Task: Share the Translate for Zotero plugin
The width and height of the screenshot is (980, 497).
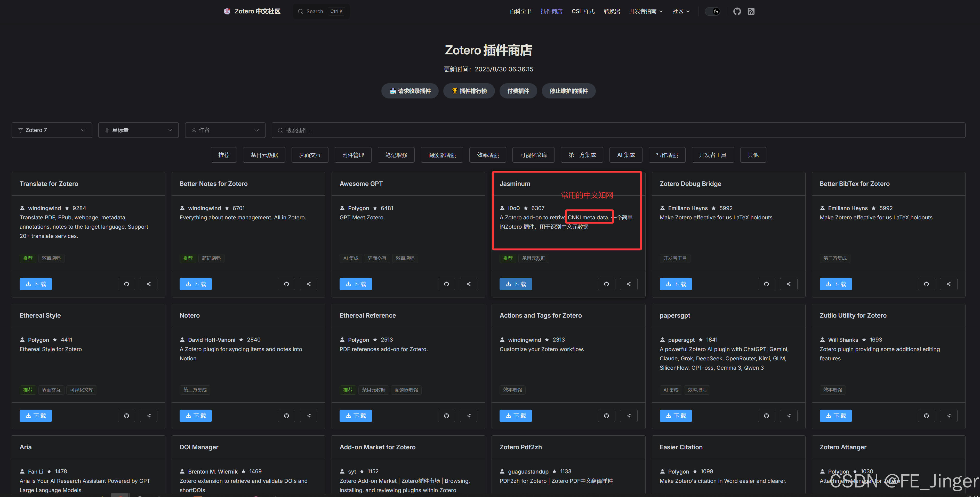Action: 149,284
